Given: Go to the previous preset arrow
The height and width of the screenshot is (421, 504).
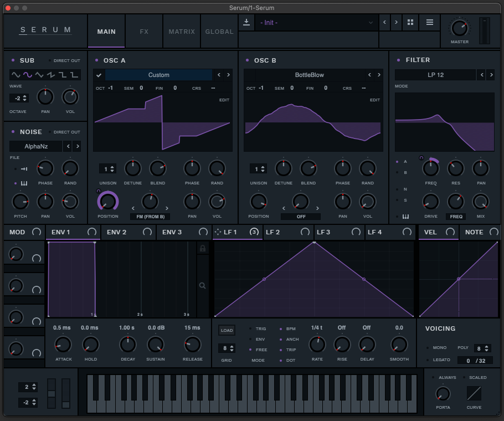Looking at the screenshot, I should [x=384, y=22].
